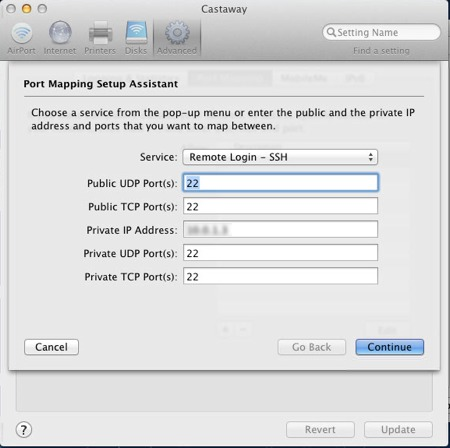
Task: Click the Private TCP Port(s) field
Action: point(280,276)
